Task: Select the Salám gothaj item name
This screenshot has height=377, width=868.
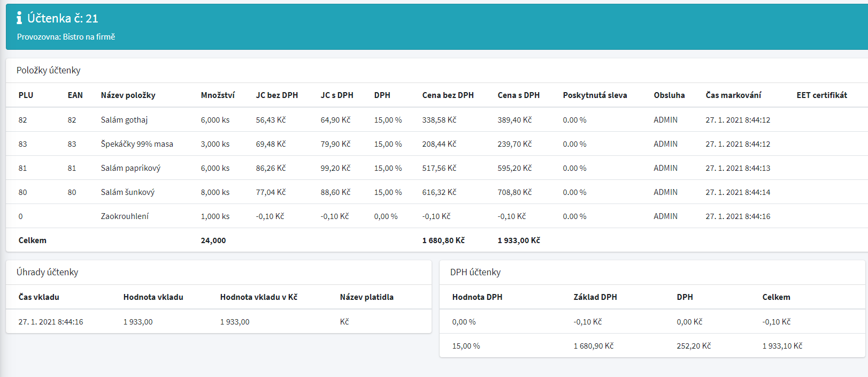Action: pos(124,120)
